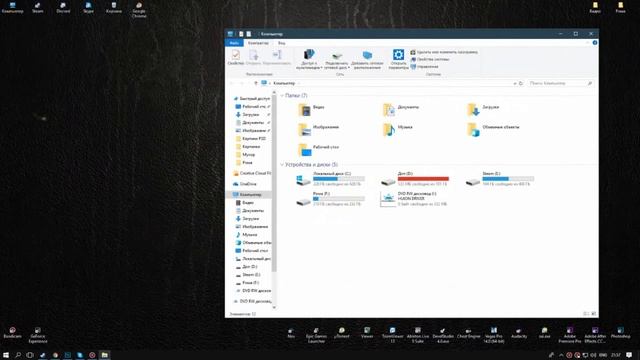Click the Свойства ribbon icon

(x=236, y=58)
